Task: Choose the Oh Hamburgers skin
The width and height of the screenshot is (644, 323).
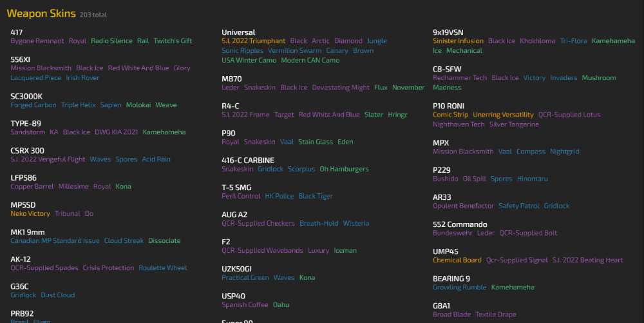Action: pyautogui.click(x=344, y=170)
